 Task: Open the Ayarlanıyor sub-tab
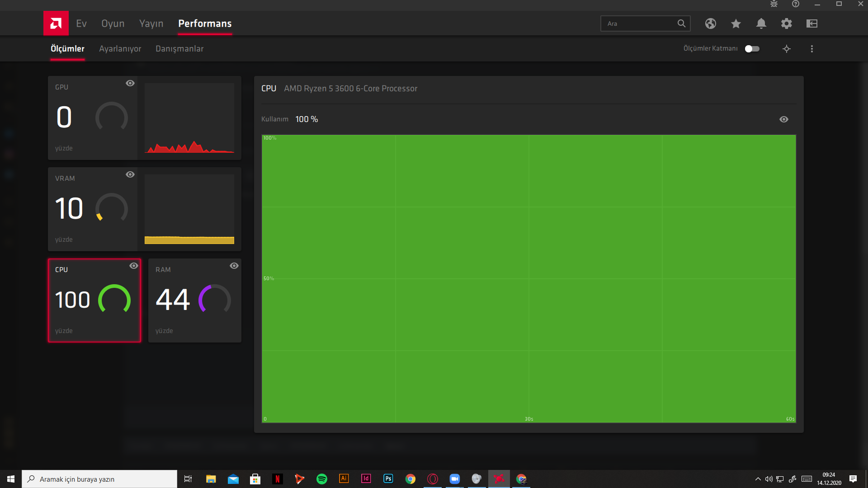120,49
